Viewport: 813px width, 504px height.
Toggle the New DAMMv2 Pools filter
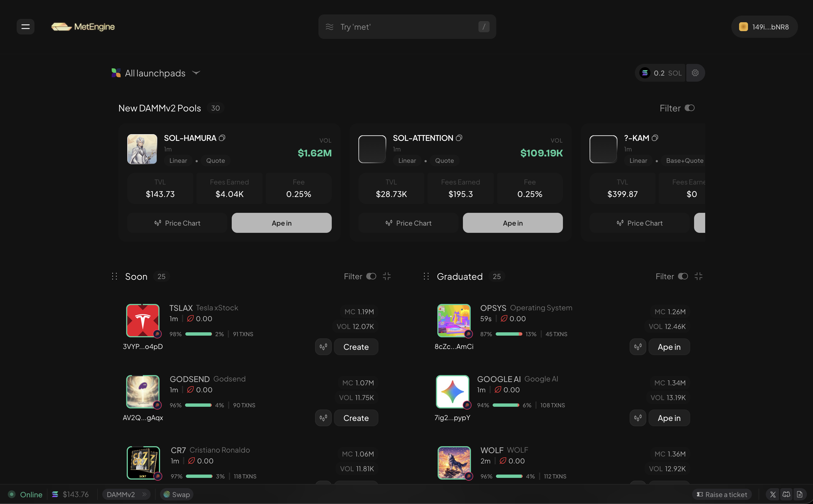pos(677,108)
